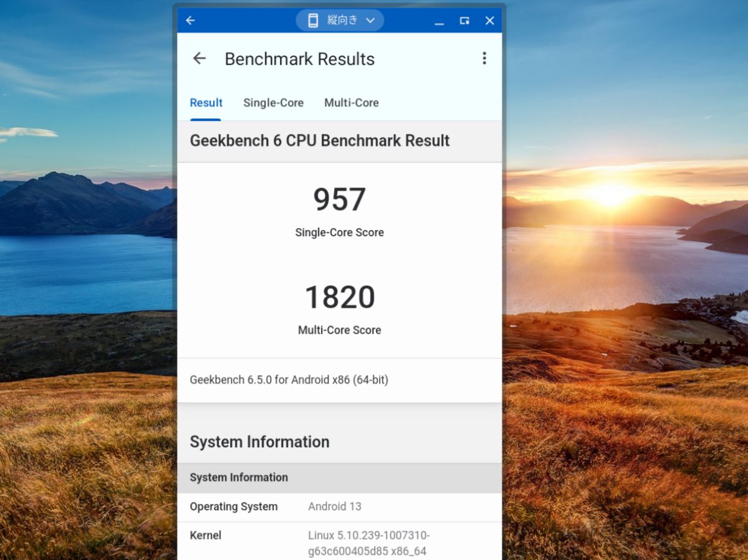Viewport: 748px width, 560px height.
Task: Select the Multi-Core Score value 1820
Action: pos(339,297)
